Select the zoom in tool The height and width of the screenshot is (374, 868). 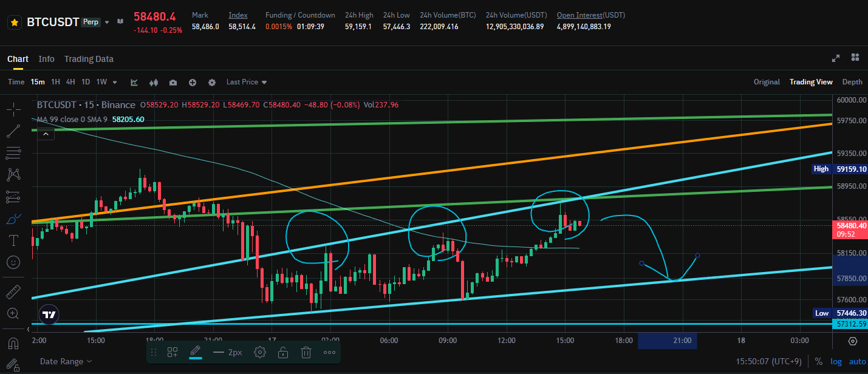point(13,314)
